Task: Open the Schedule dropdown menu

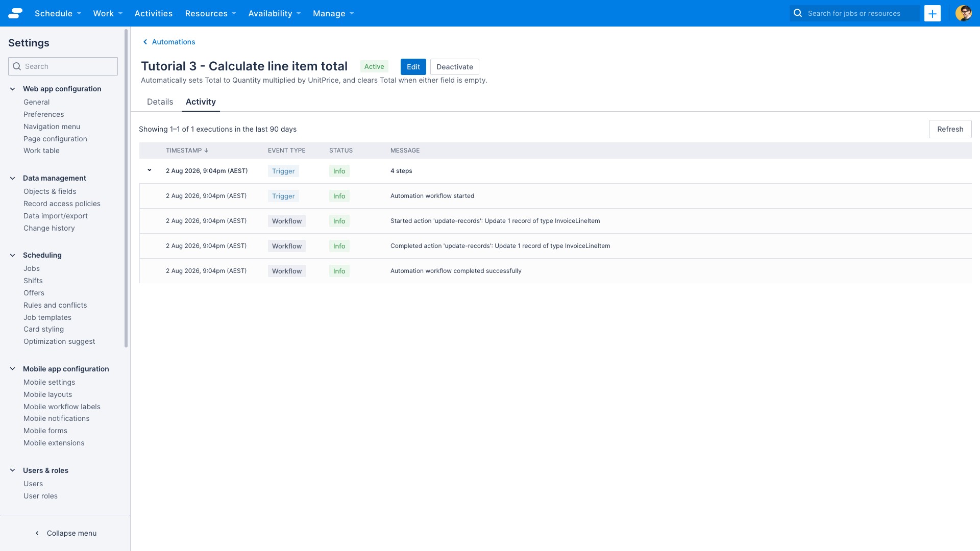Action: [x=58, y=13]
